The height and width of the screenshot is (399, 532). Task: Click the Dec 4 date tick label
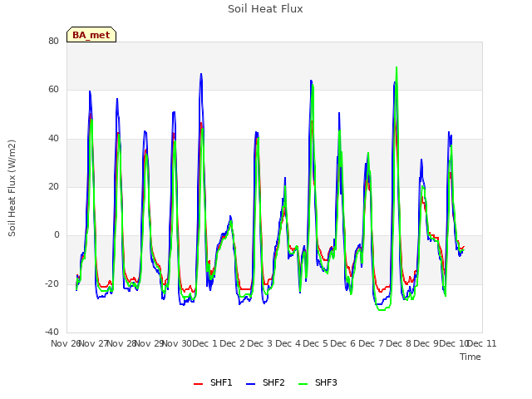[x=288, y=343]
